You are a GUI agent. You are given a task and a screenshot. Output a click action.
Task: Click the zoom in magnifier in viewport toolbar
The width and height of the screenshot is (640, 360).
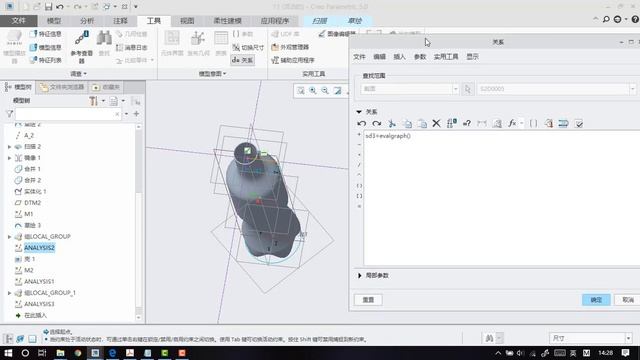[x=313, y=91]
